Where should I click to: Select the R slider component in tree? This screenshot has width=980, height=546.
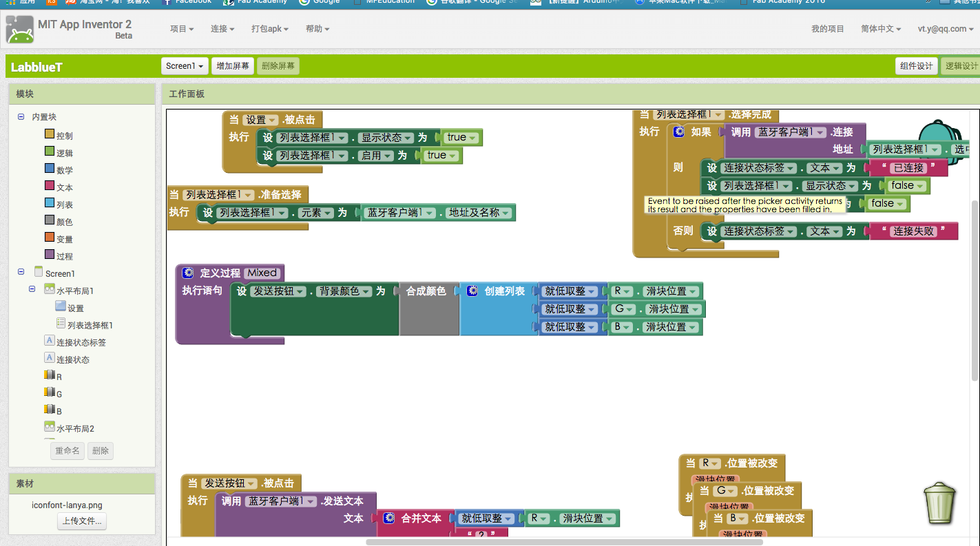click(59, 377)
